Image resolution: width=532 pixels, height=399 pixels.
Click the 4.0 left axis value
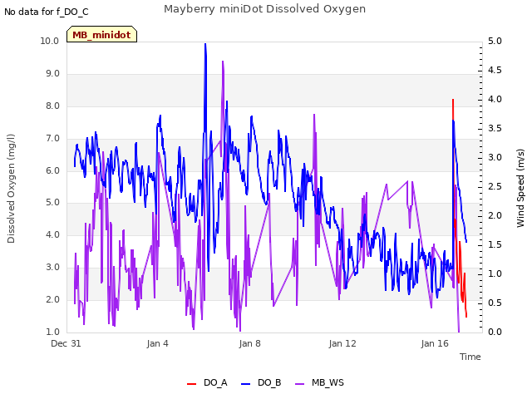pyautogui.click(x=52, y=234)
